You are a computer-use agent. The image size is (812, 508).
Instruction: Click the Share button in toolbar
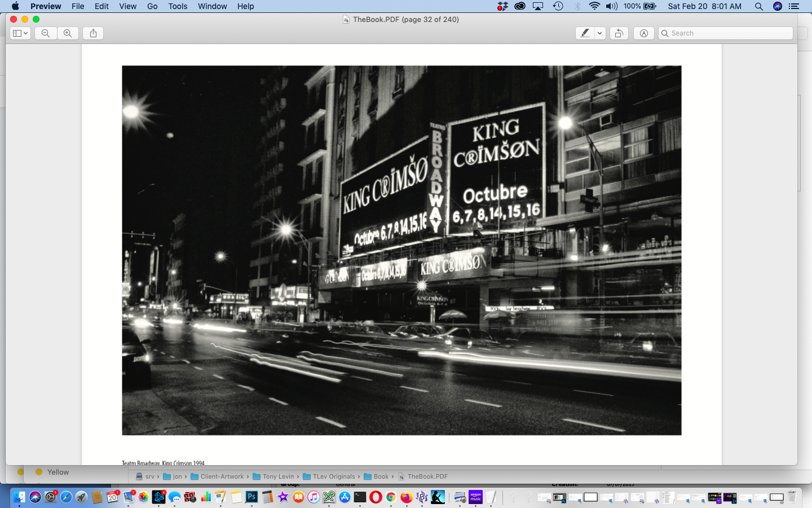coord(93,33)
